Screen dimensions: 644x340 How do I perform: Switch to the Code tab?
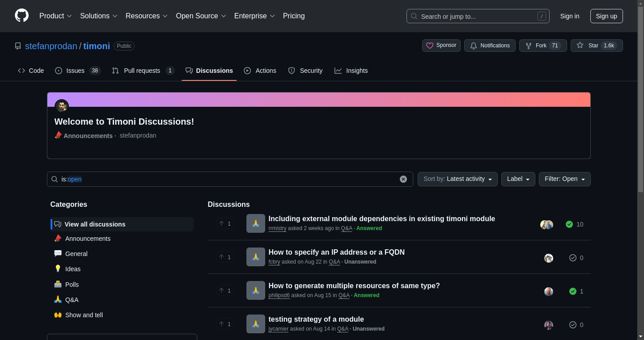pos(31,71)
